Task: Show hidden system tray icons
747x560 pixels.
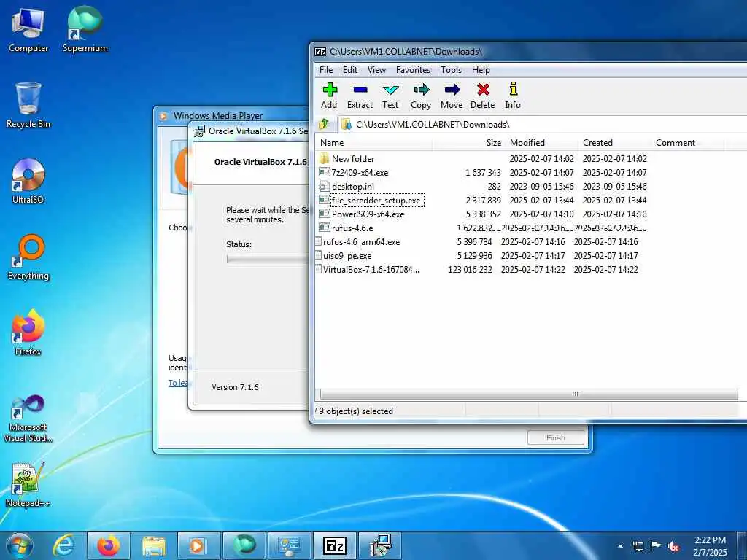Action: pyautogui.click(x=620, y=546)
